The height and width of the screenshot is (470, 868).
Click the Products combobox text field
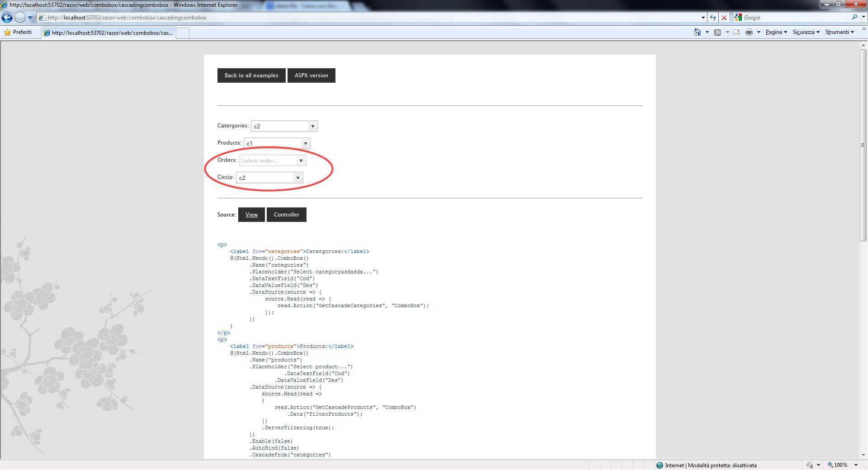coord(273,143)
